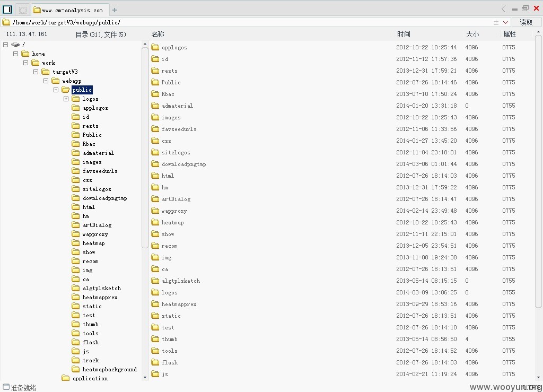Open the www.cm-analysis.com tab
This screenshot has width=543, height=392.
click(71, 10)
